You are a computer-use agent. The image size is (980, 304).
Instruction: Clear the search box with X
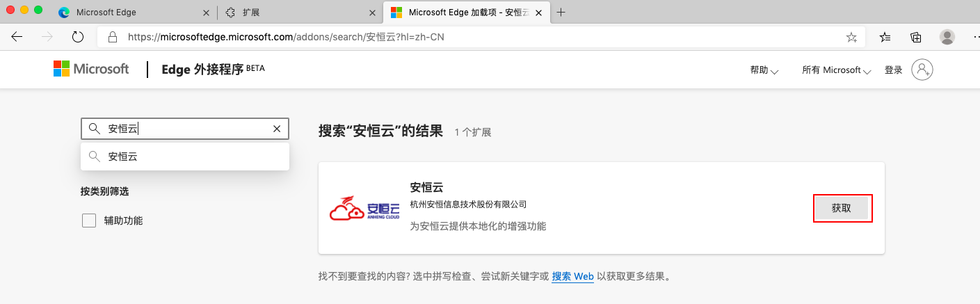pos(277,129)
